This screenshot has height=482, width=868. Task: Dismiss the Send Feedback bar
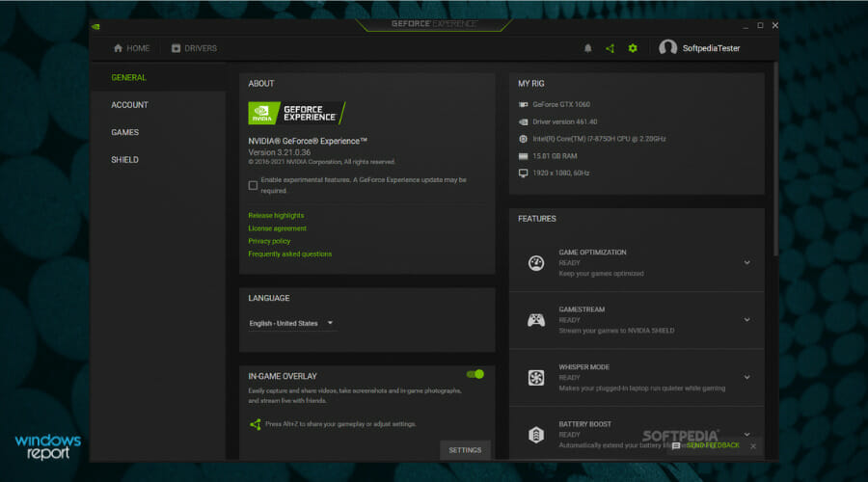[x=753, y=446]
